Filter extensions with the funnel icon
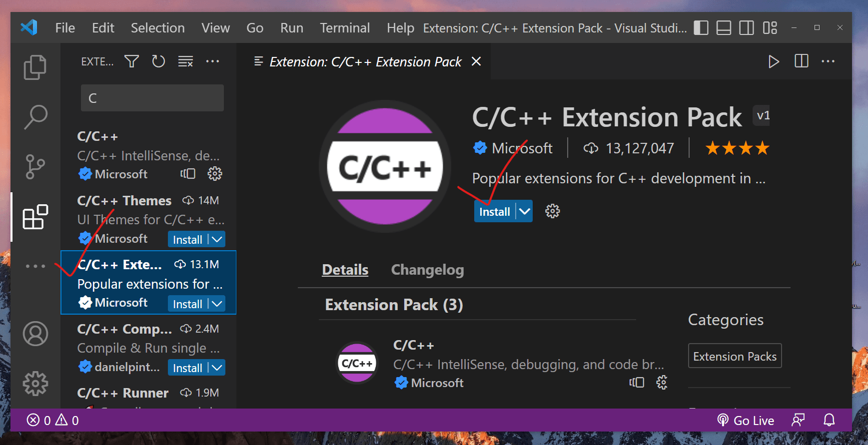868x445 pixels. [132, 61]
